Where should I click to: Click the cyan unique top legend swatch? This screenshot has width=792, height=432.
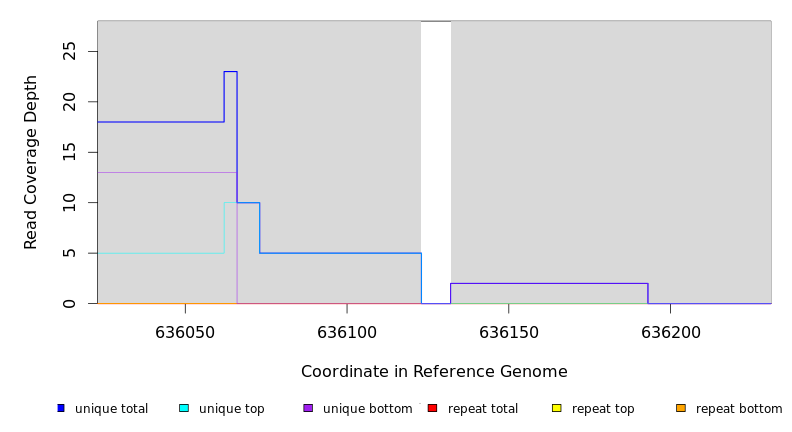pos(184,408)
